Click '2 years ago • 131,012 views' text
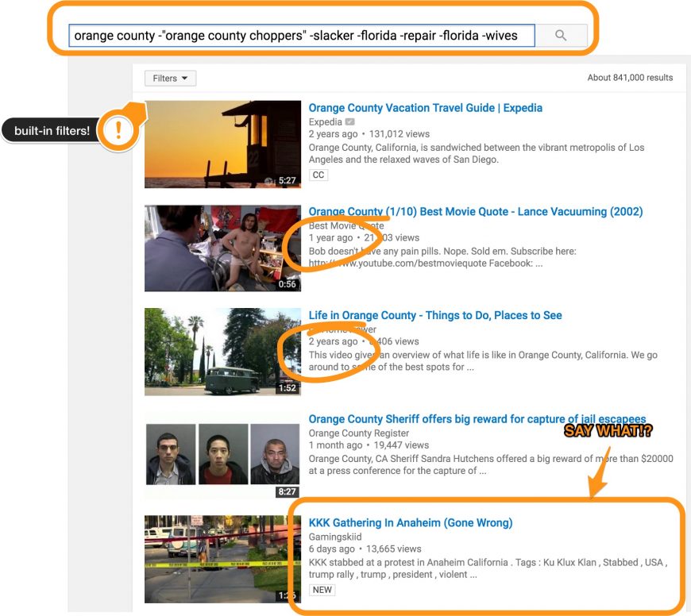Image resolution: width=691 pixels, height=616 pixels. [369, 134]
